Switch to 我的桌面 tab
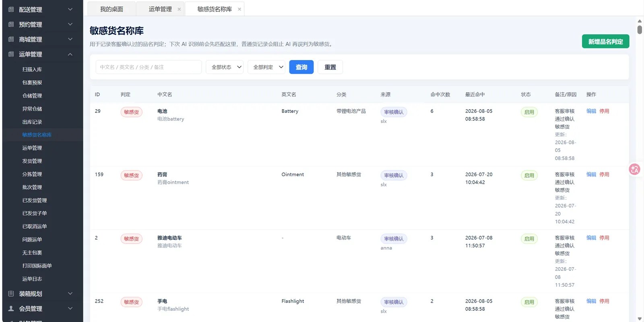Screen dimensions: 644x322 111,9
